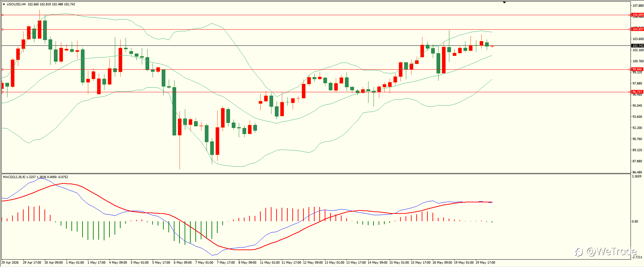Click the 103.600 price scale value
This screenshot has width=644, height=267.
click(638, 39)
